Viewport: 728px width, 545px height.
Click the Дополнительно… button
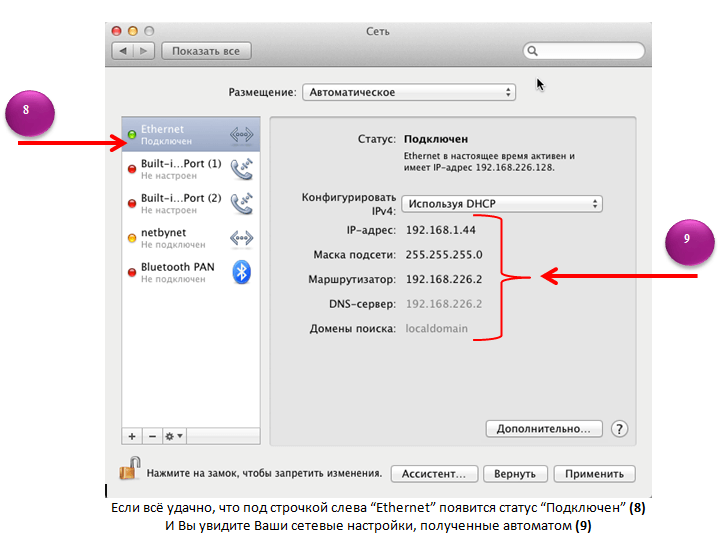[x=543, y=429]
